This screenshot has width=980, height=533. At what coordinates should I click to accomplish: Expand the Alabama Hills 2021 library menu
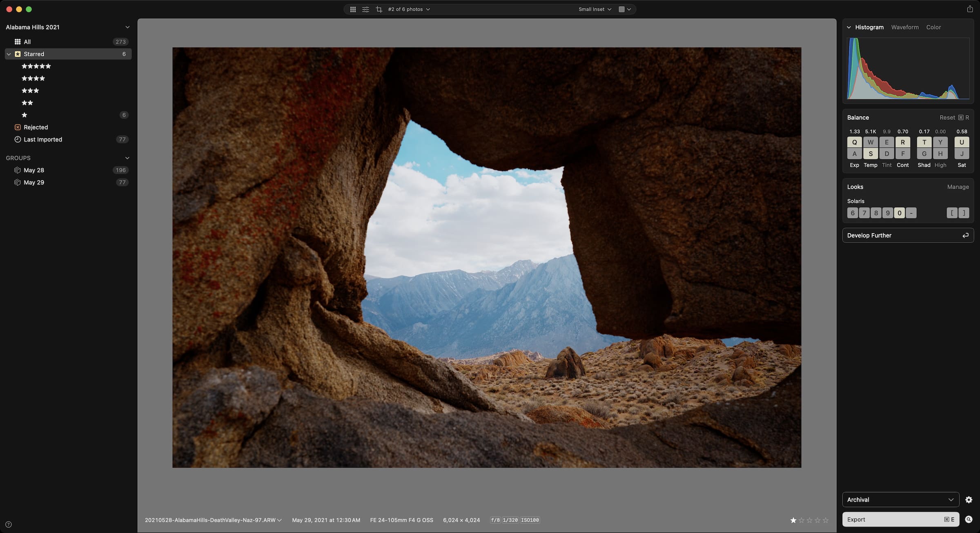coord(127,27)
